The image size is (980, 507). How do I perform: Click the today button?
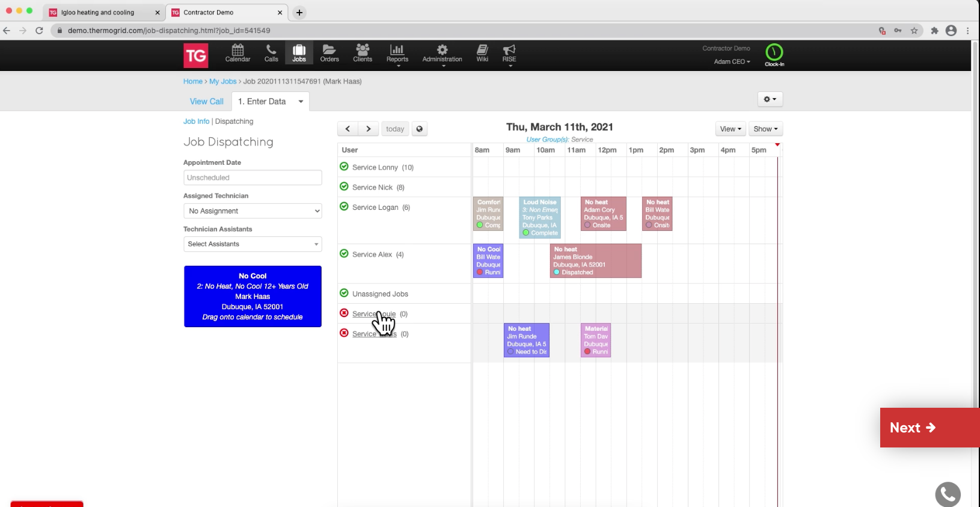[395, 129]
